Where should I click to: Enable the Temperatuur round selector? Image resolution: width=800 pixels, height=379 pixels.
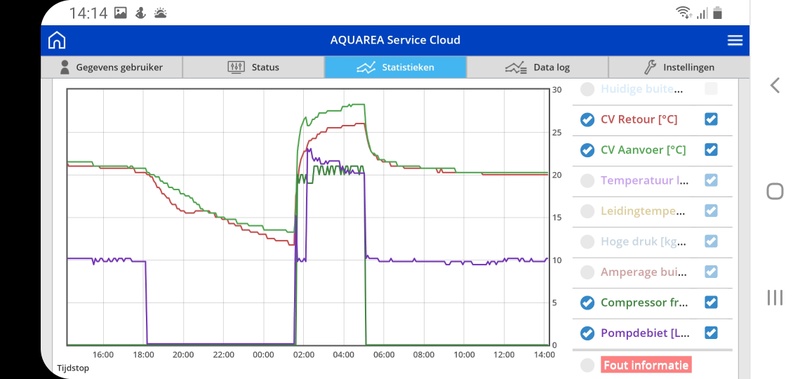click(x=587, y=181)
